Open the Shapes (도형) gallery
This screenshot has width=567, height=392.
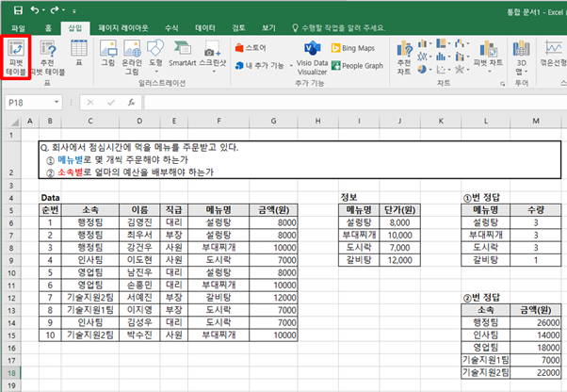point(155,55)
